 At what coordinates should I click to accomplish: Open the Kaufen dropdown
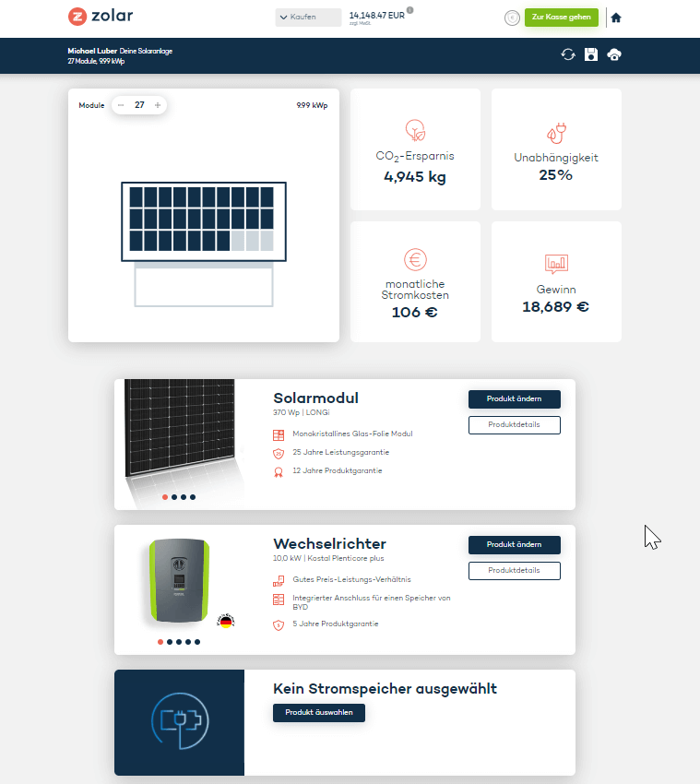[x=308, y=18]
